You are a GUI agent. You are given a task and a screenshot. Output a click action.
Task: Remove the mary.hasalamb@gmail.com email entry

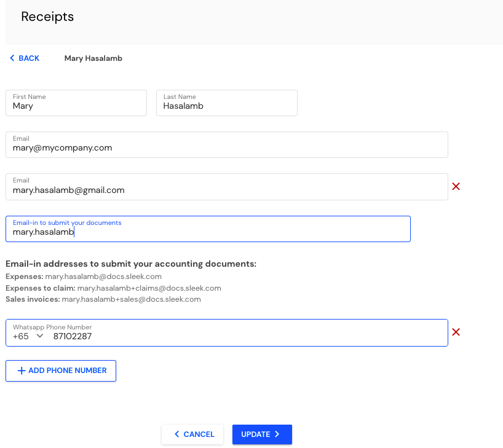(x=456, y=186)
